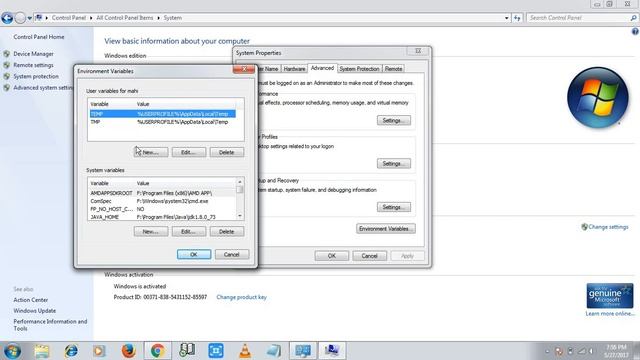
Task: Click OK in System Properties dialog
Action: [331, 256]
